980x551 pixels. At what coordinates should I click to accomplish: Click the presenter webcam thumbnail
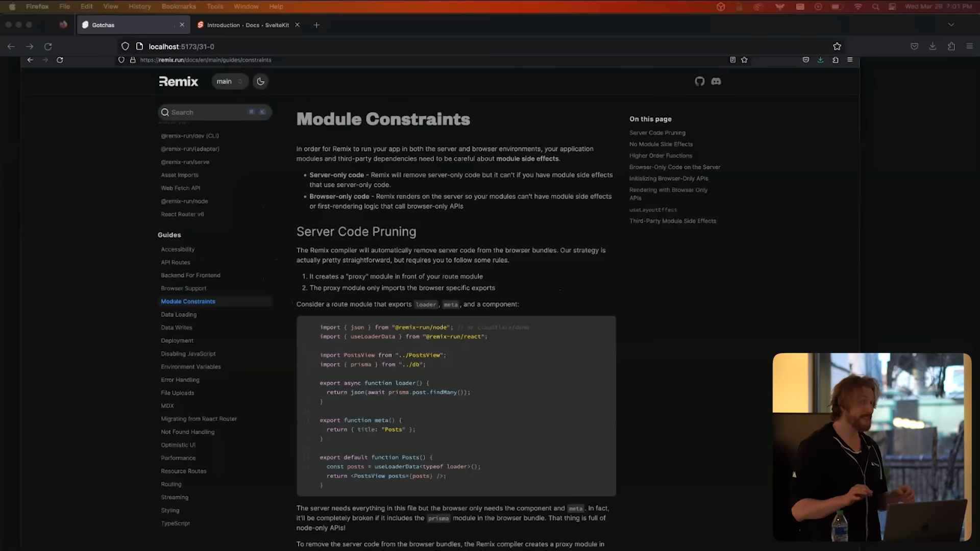[872, 447]
